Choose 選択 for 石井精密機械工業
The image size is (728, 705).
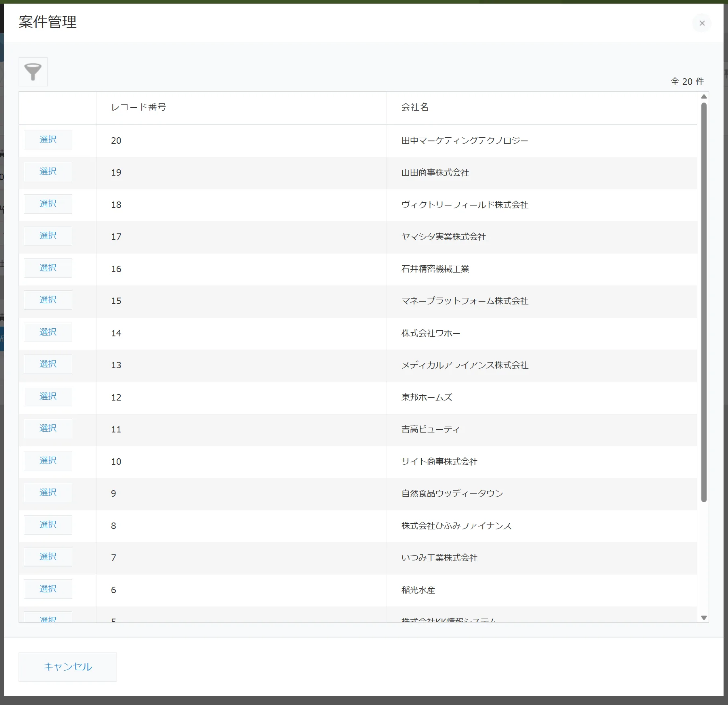48,268
